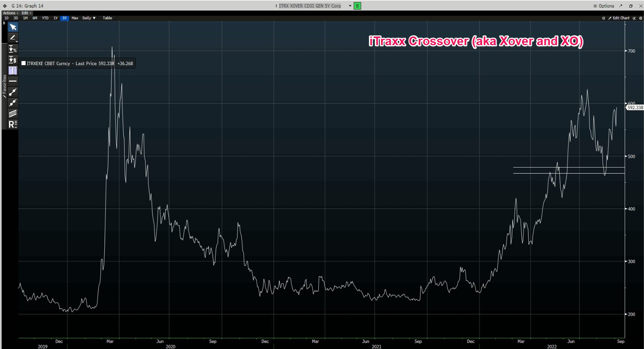Set range to 1Y

tap(55, 18)
